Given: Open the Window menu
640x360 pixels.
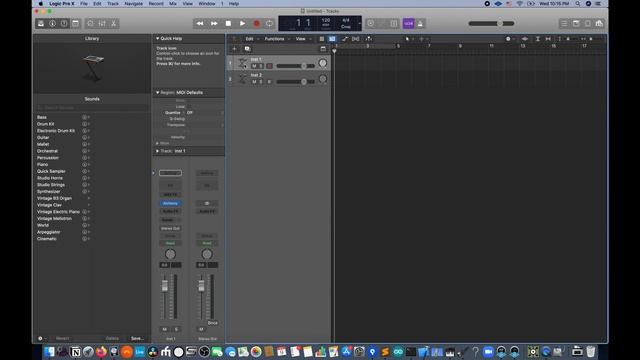Looking at the screenshot, I should (207, 4).
